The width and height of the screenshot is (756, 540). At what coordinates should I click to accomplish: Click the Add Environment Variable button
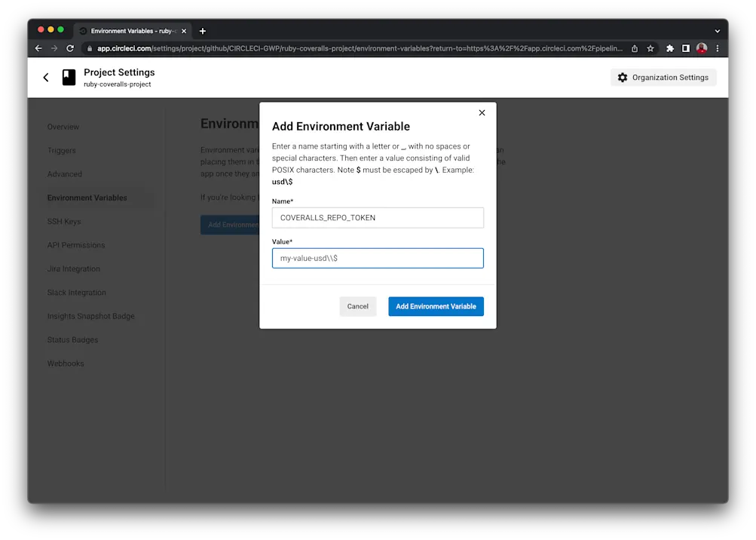[436, 306]
